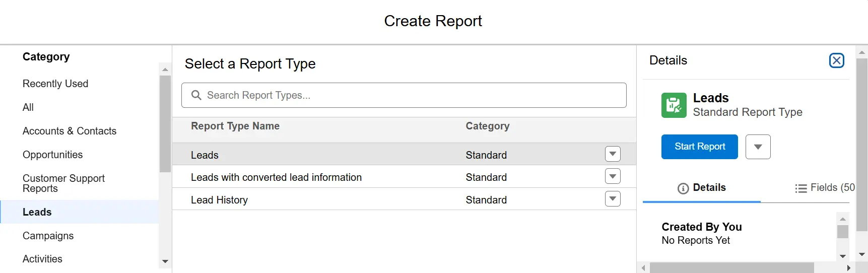Select the Opportunities category
The image size is (868, 273).
coord(53,155)
